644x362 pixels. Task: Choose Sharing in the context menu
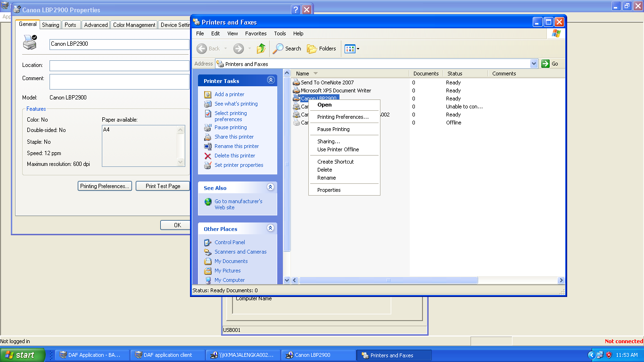click(344, 141)
